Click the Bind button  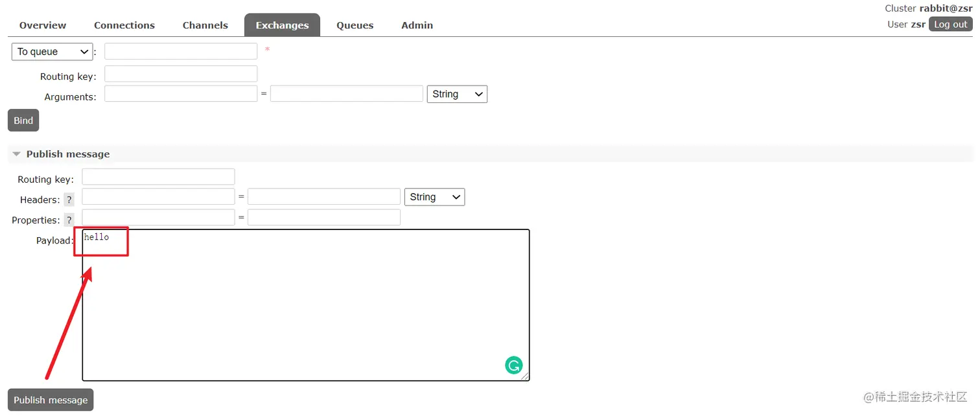click(23, 121)
